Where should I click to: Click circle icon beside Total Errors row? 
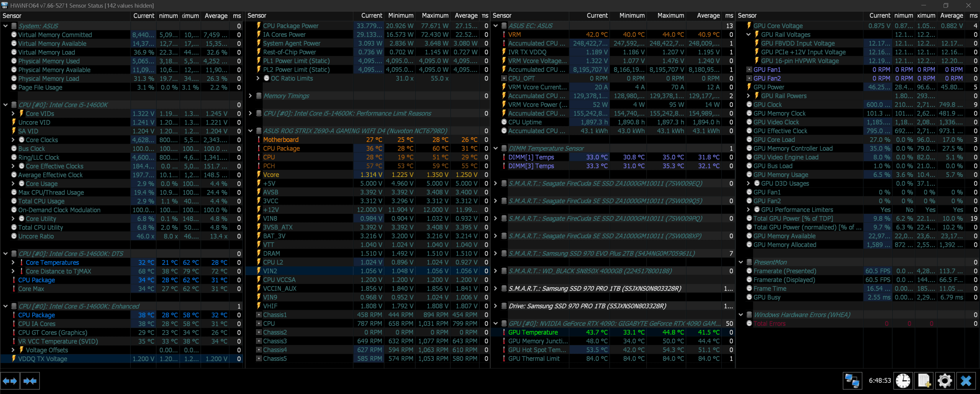coord(749,323)
